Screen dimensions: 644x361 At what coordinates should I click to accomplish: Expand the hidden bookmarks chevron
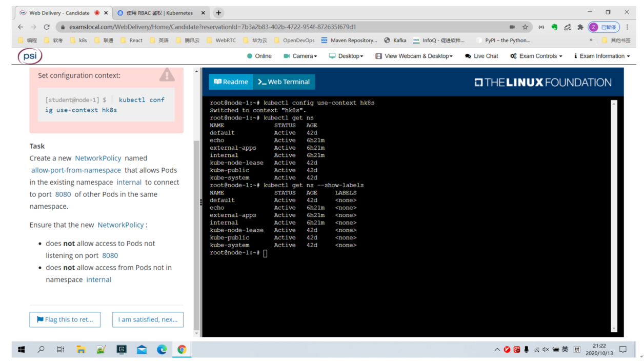pyautogui.click(x=591, y=40)
